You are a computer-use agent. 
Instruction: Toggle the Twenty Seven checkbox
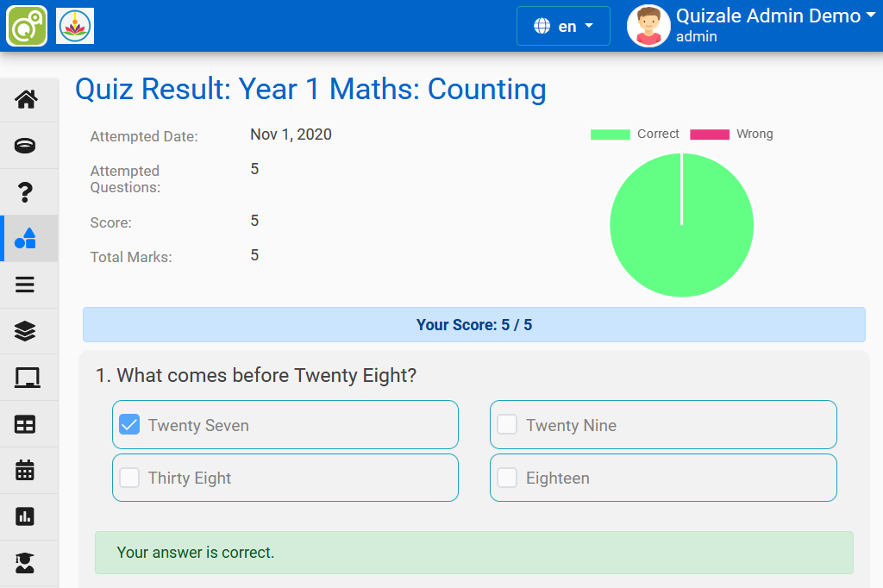tap(129, 424)
